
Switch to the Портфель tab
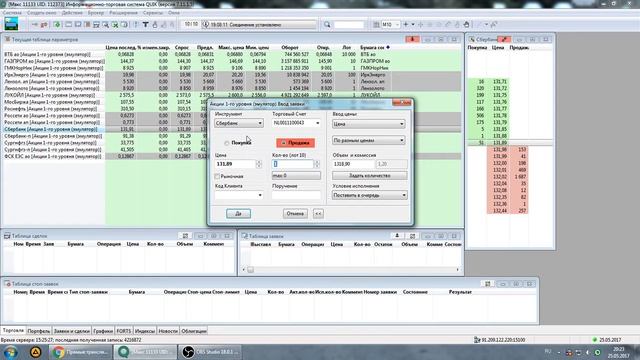pos(38,331)
